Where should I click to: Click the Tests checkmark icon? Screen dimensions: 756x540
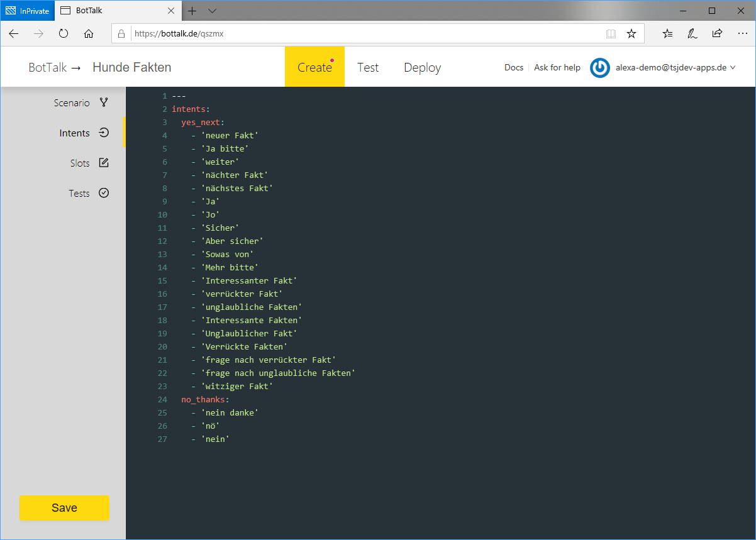click(x=104, y=193)
